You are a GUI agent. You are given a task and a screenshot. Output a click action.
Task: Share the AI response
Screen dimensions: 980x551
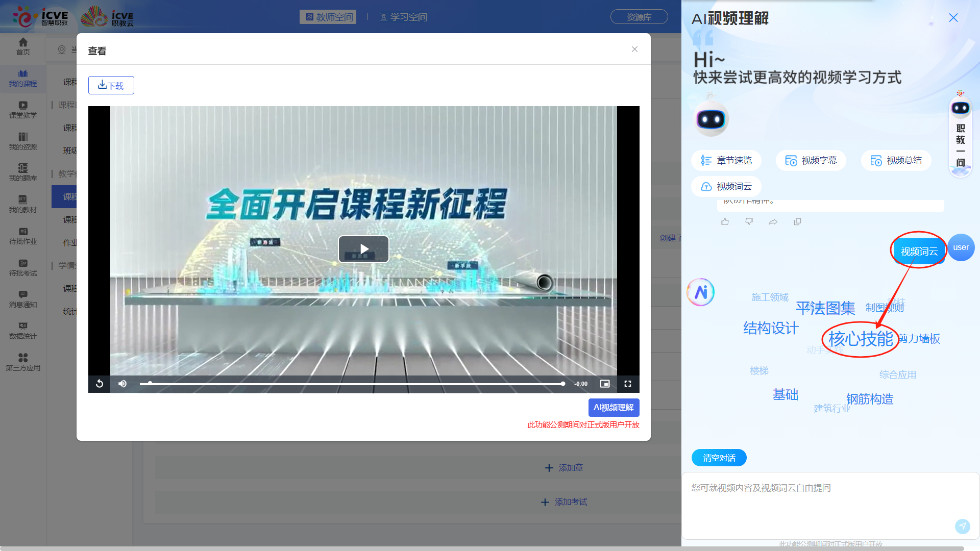tap(773, 221)
